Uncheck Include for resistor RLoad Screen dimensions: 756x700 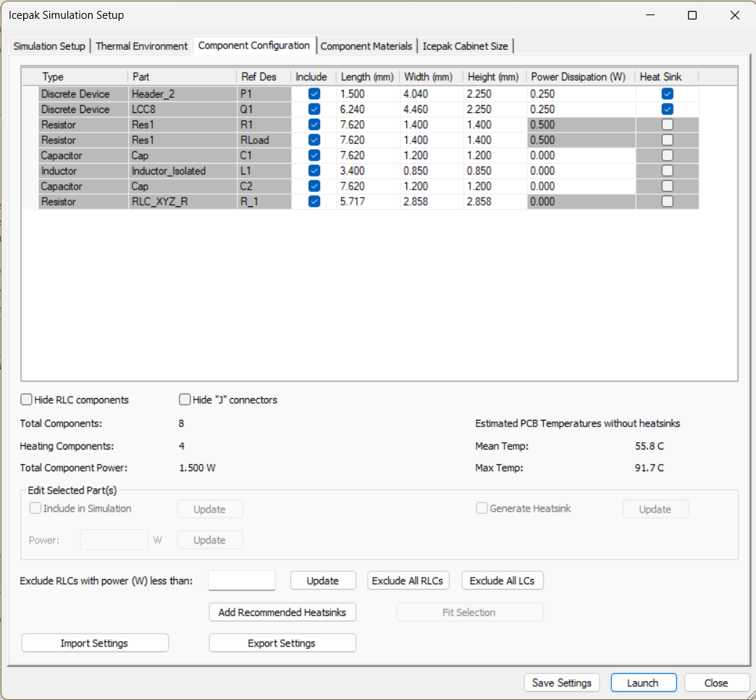point(314,140)
